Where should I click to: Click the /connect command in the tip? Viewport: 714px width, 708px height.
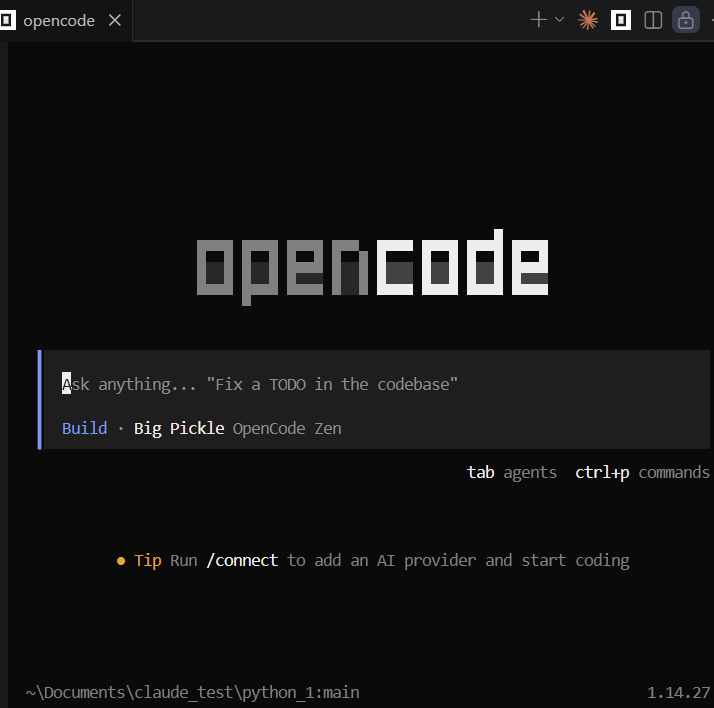pos(242,560)
